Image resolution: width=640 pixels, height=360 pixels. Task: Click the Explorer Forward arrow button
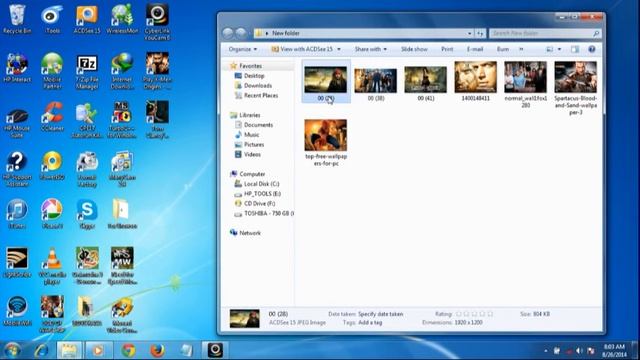(x=241, y=33)
